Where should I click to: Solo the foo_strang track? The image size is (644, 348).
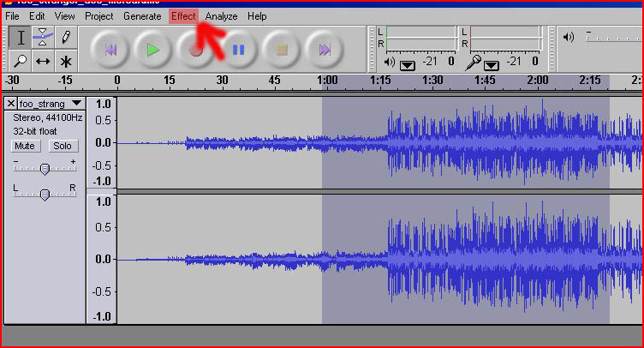(62, 147)
